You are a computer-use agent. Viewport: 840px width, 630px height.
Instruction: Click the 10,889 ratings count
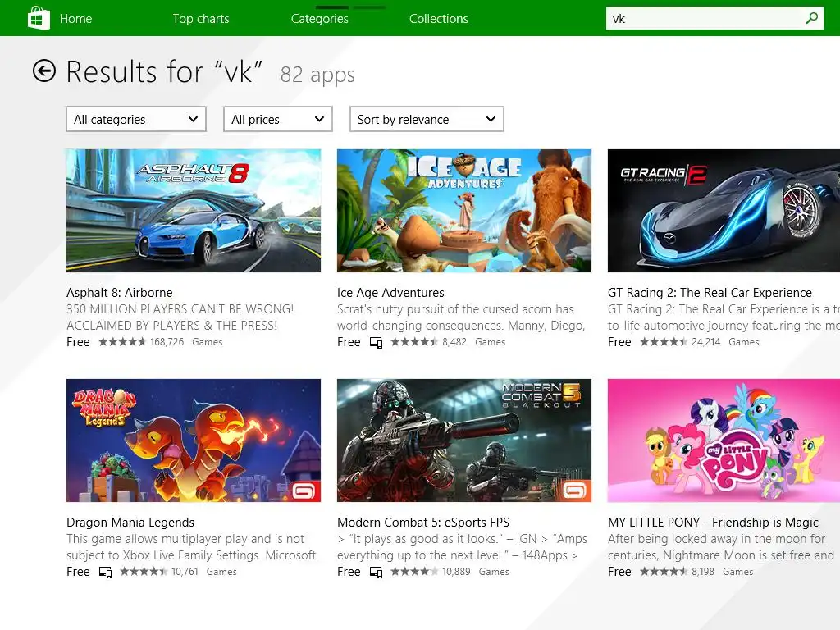click(456, 572)
